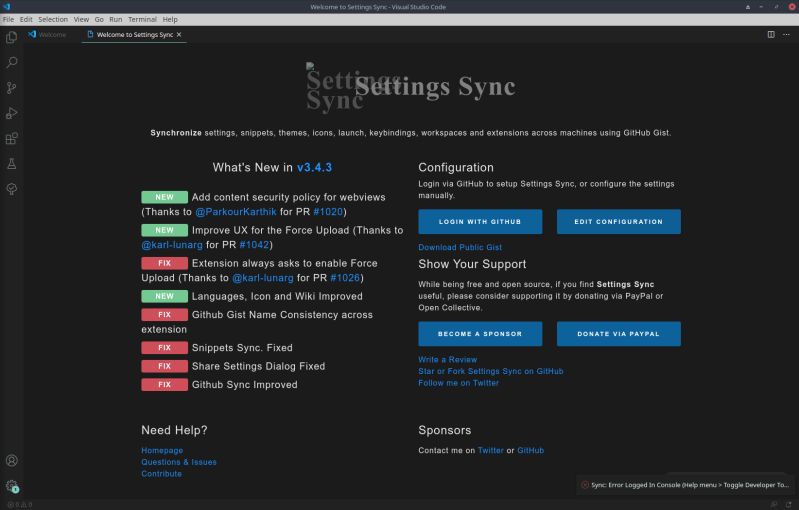Open the File menu

coord(8,19)
